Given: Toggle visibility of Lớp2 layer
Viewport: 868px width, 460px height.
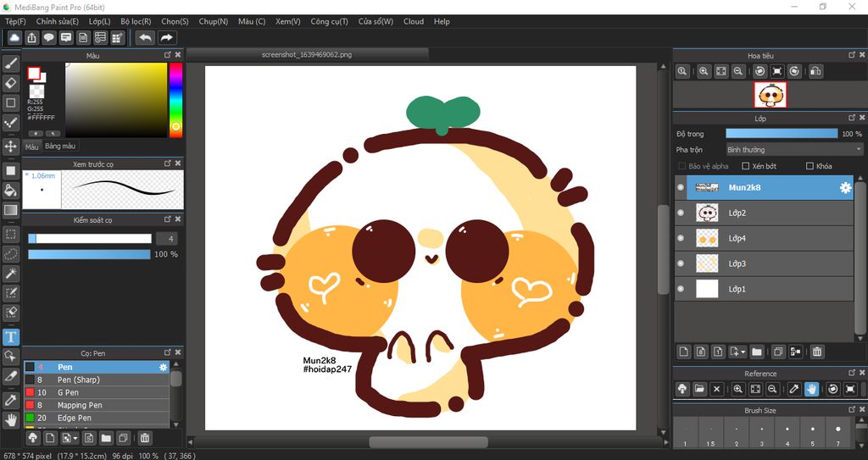Looking at the screenshot, I should [681, 213].
